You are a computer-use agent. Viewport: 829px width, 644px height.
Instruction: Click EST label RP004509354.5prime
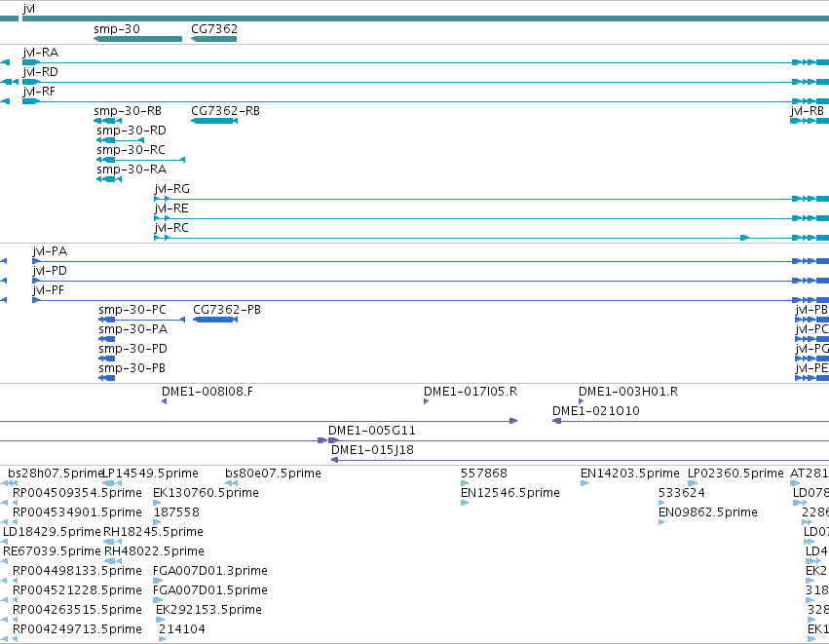[77, 493]
